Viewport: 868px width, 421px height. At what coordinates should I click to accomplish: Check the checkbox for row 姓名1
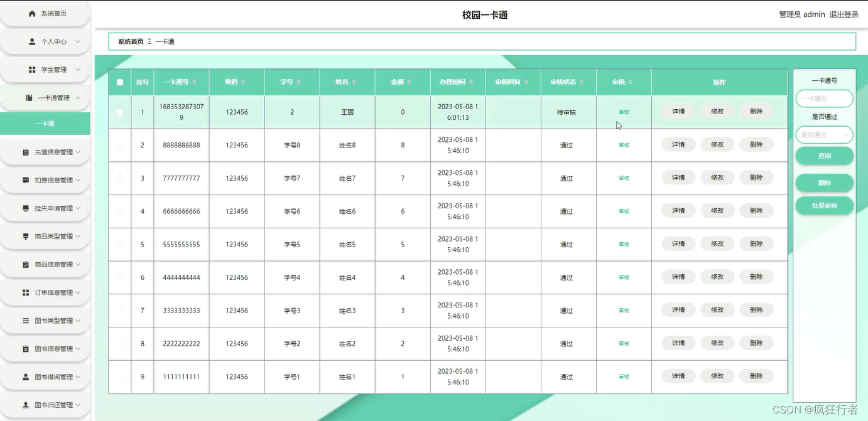(x=120, y=377)
